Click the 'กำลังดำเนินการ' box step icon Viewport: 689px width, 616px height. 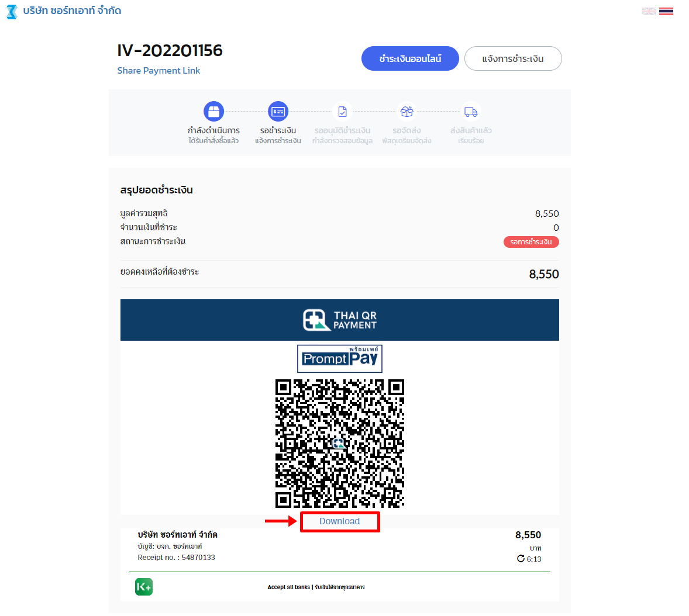(x=213, y=112)
